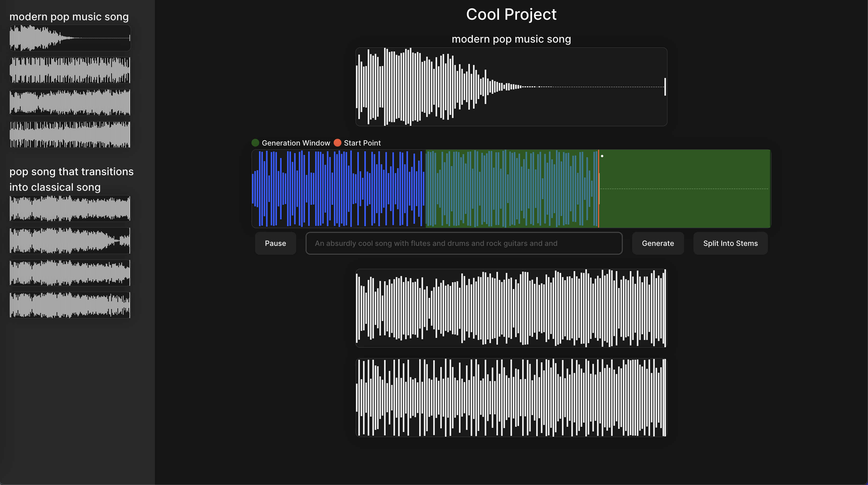This screenshot has height=485, width=868.
Task: Select third sidebar waveform under modern pop music song
Action: (x=70, y=102)
